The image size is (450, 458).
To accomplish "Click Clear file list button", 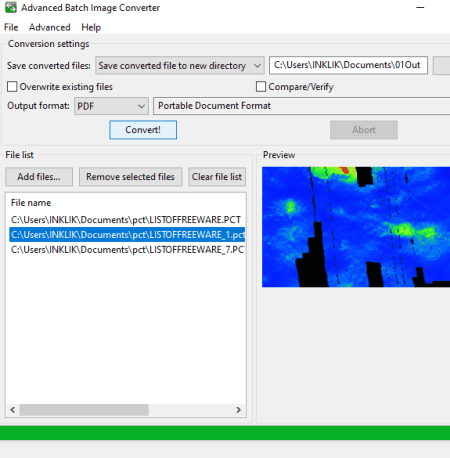I will [217, 177].
